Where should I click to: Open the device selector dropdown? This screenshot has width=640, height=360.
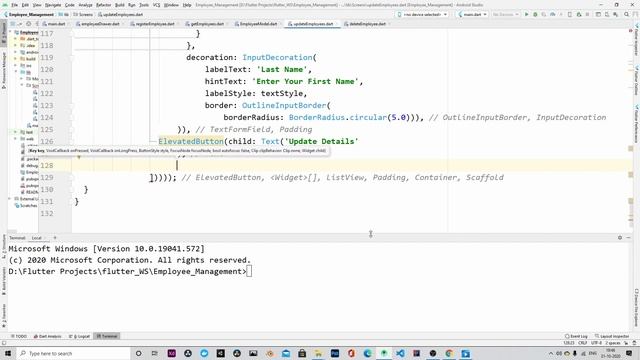pyautogui.click(x=422, y=14)
